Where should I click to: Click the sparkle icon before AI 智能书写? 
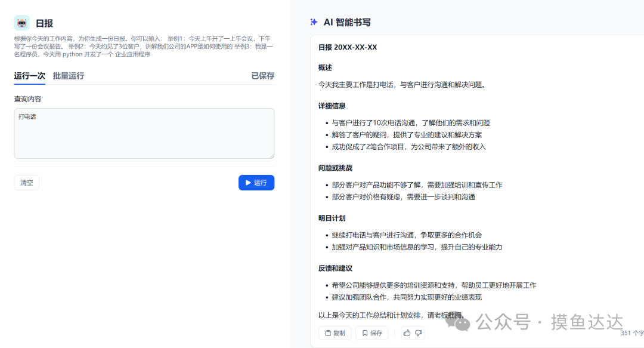point(314,22)
